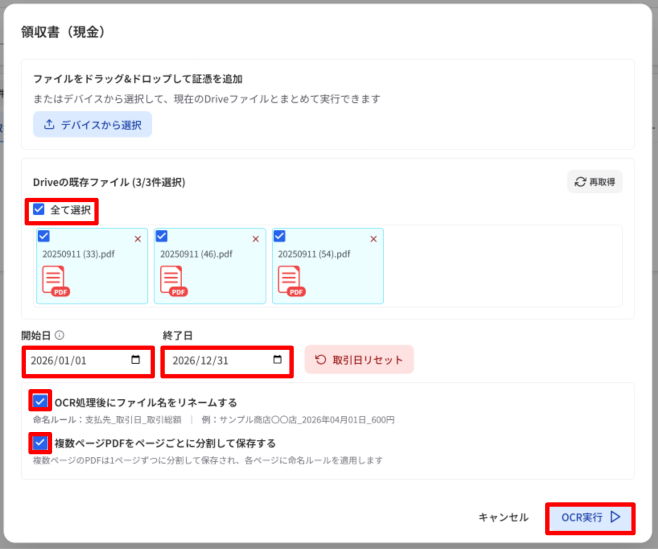Image resolution: width=658 pixels, height=549 pixels.
Task: Uncheck the 20250911 (54).pdf checkbox
Action: (x=279, y=236)
